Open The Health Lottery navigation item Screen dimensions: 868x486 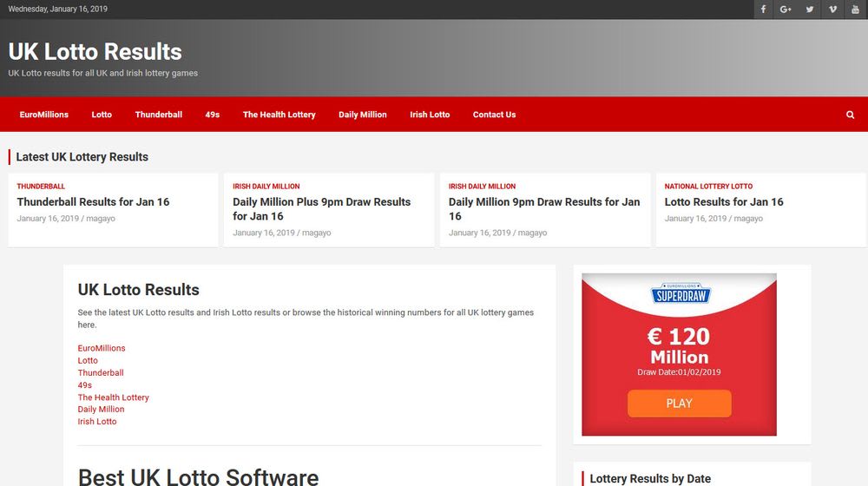(279, 115)
